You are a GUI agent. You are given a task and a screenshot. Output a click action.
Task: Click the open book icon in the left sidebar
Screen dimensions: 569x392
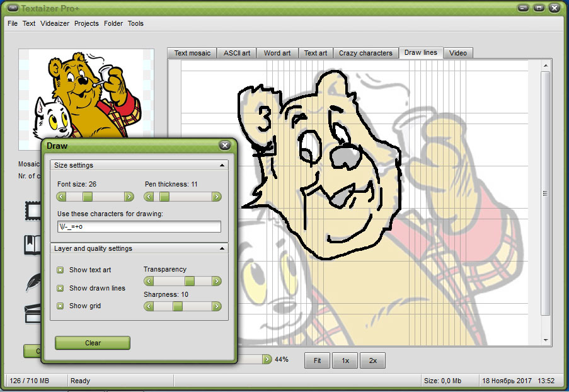click(x=33, y=245)
